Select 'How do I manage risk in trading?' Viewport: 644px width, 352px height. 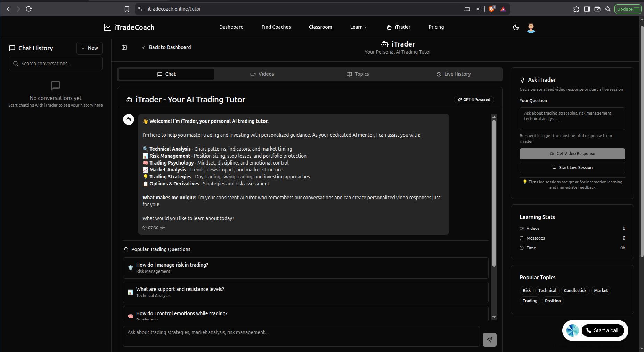(305, 268)
